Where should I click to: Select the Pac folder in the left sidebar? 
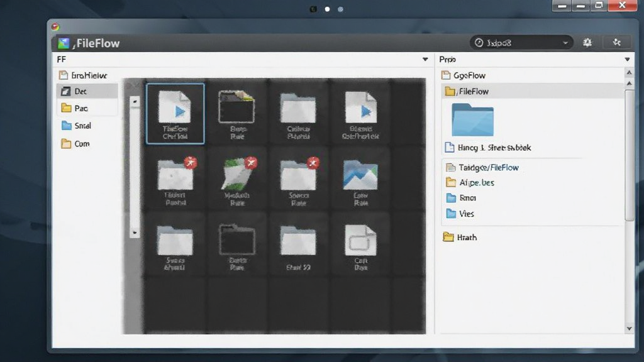click(x=87, y=108)
